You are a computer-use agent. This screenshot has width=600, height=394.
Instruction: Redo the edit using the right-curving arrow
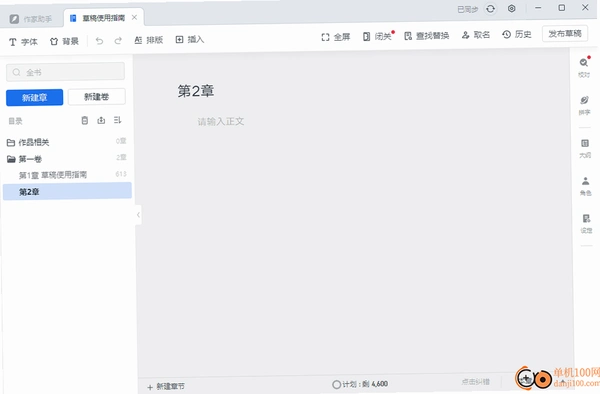click(118, 40)
